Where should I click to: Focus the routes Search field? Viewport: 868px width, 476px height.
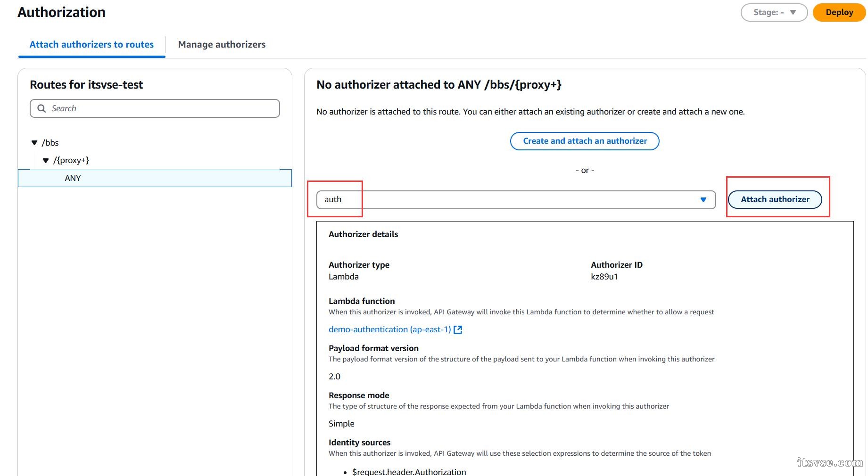(x=155, y=108)
